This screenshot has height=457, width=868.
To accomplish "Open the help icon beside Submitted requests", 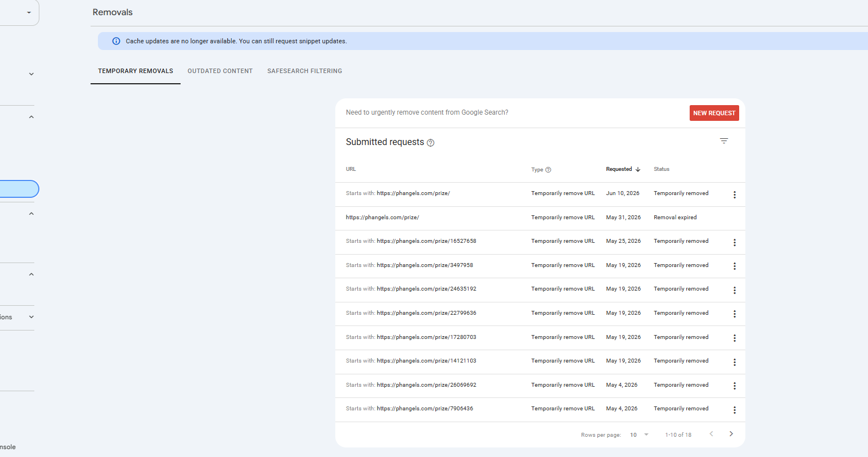I will 430,143.
